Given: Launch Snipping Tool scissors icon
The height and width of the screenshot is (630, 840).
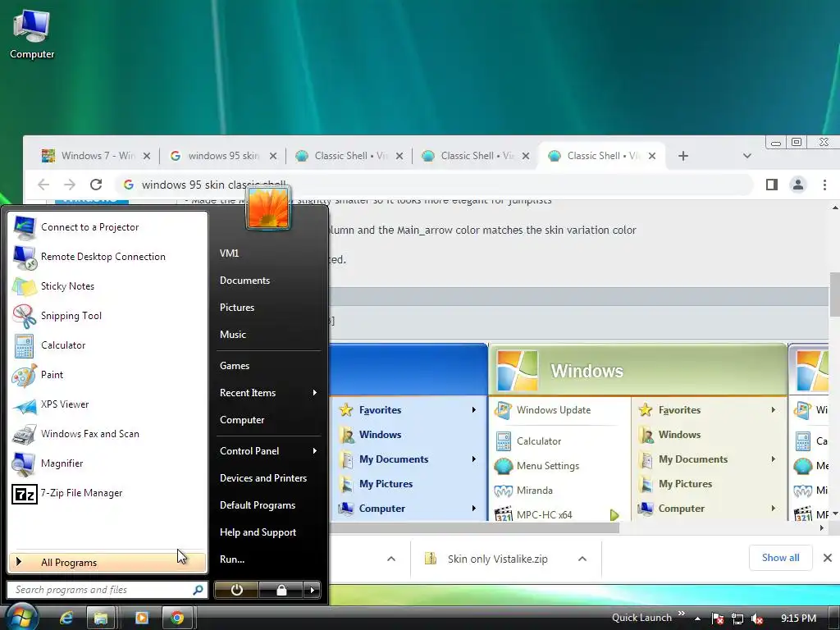Looking at the screenshot, I should [24, 316].
